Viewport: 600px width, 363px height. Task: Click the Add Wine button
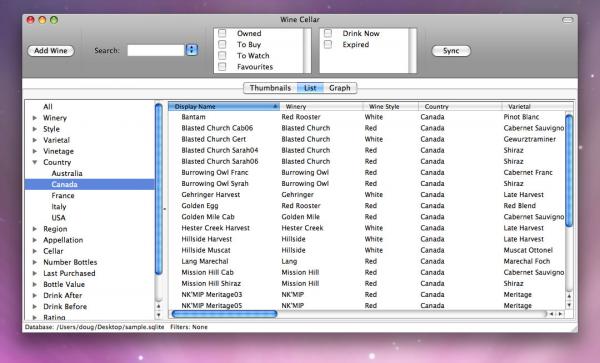51,50
